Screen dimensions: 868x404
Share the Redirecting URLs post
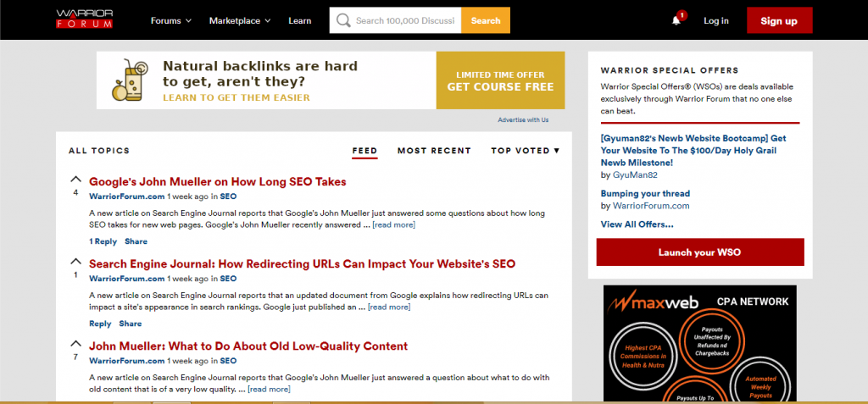point(131,324)
